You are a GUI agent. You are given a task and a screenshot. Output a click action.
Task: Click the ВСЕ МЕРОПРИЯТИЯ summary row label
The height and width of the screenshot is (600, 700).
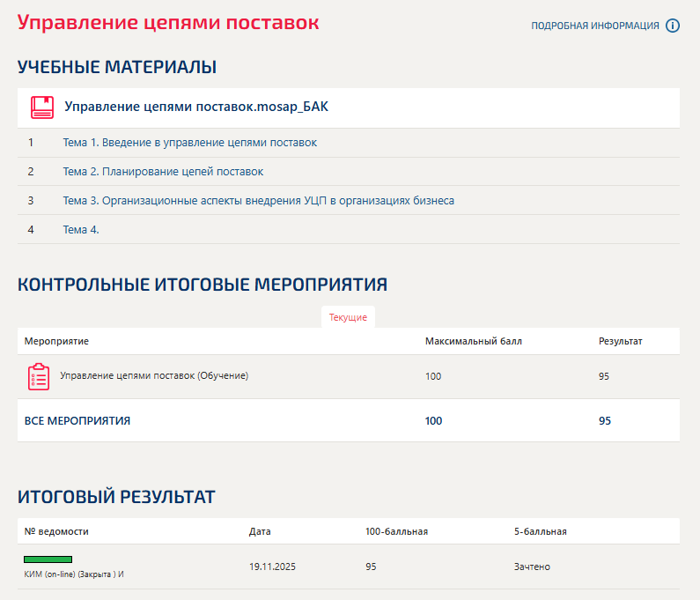click(77, 421)
